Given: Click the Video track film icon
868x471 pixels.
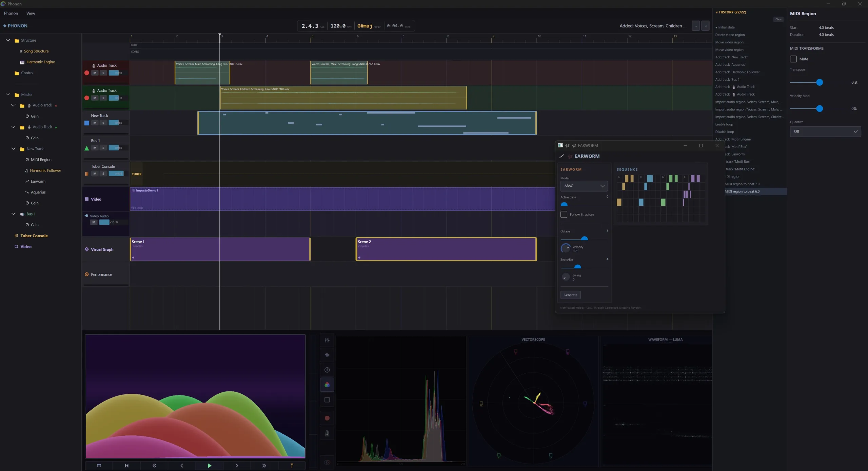Looking at the screenshot, I should click(86, 199).
